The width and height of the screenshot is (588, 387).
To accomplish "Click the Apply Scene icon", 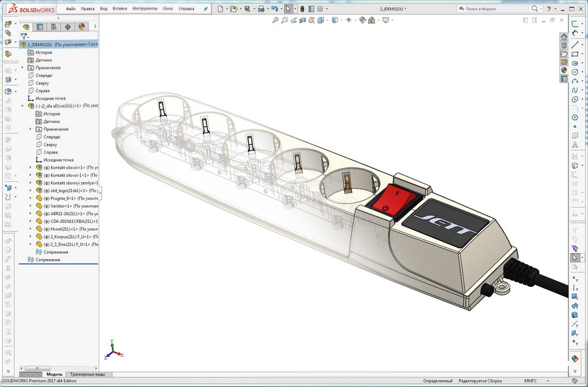I will click(x=371, y=20).
